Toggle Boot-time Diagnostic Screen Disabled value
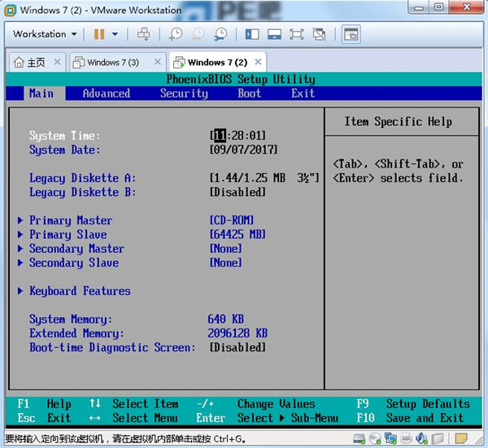 tap(237, 347)
